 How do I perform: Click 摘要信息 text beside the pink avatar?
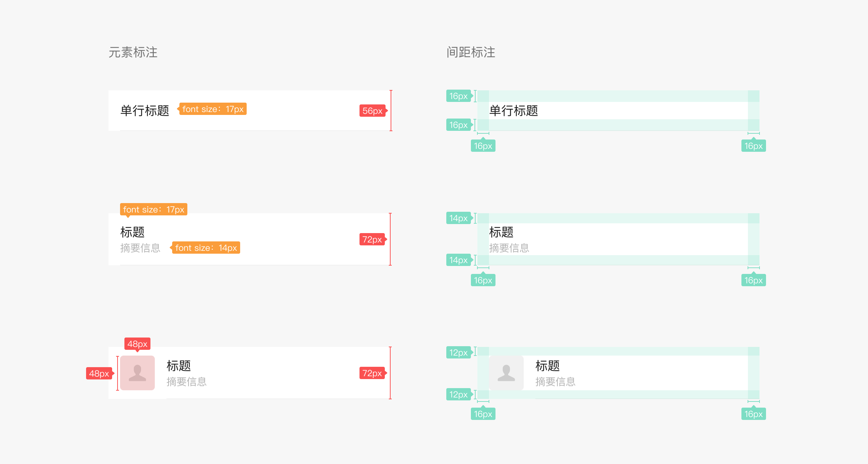tap(186, 382)
